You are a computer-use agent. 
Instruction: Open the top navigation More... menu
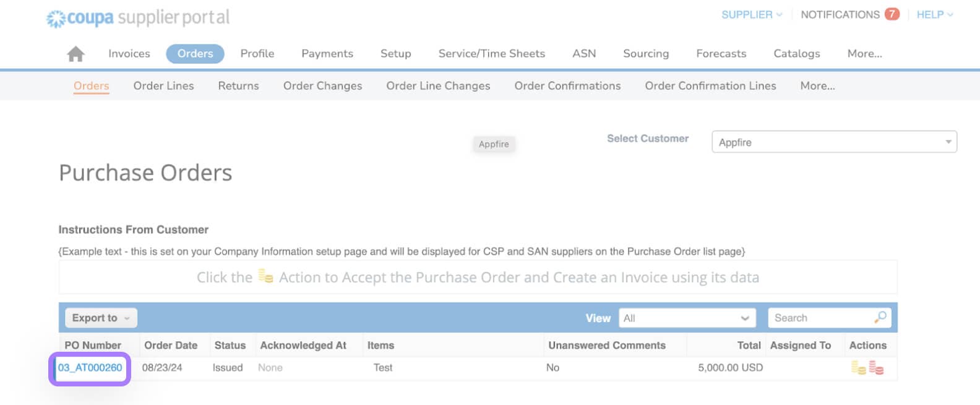(864, 54)
